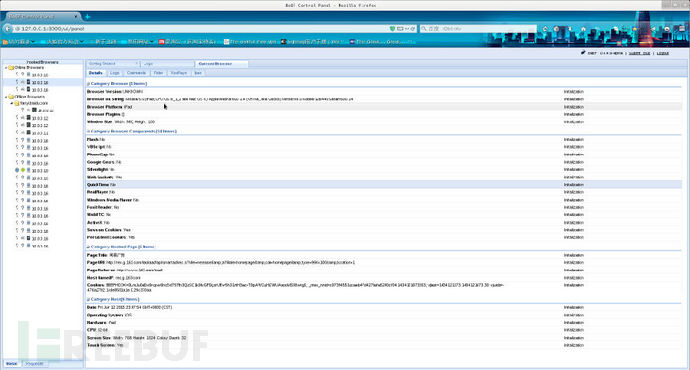Click the Offline Browsers folder icon

11,97
